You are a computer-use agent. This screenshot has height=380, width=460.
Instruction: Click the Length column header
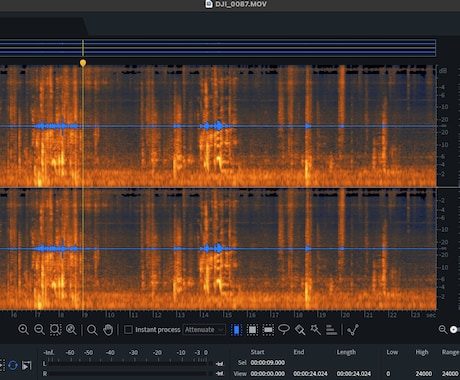tap(346, 352)
